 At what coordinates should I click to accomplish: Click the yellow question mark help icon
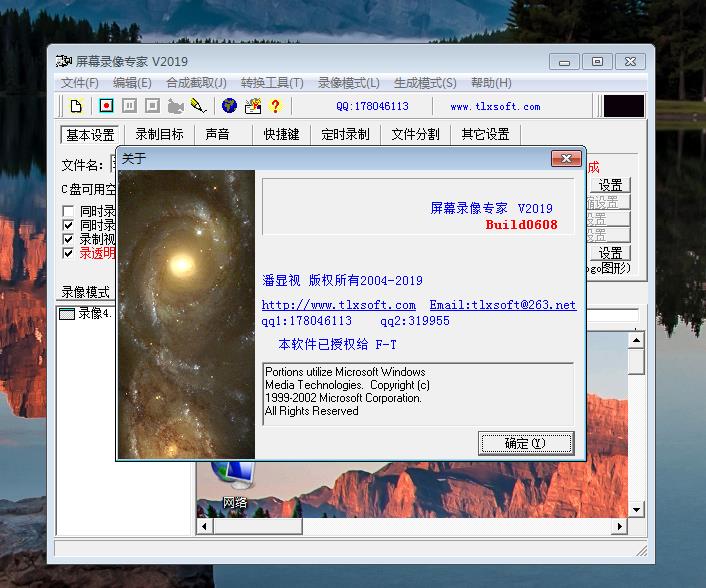275,106
